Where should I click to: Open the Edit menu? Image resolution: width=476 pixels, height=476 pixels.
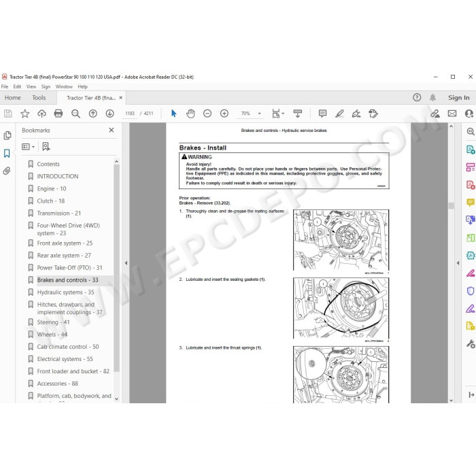[x=17, y=86]
